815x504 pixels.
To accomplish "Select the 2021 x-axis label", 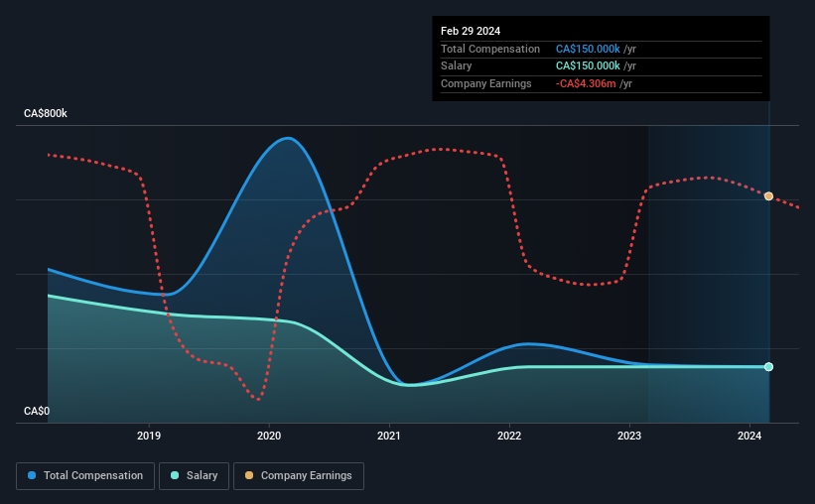I will pyautogui.click(x=389, y=436).
